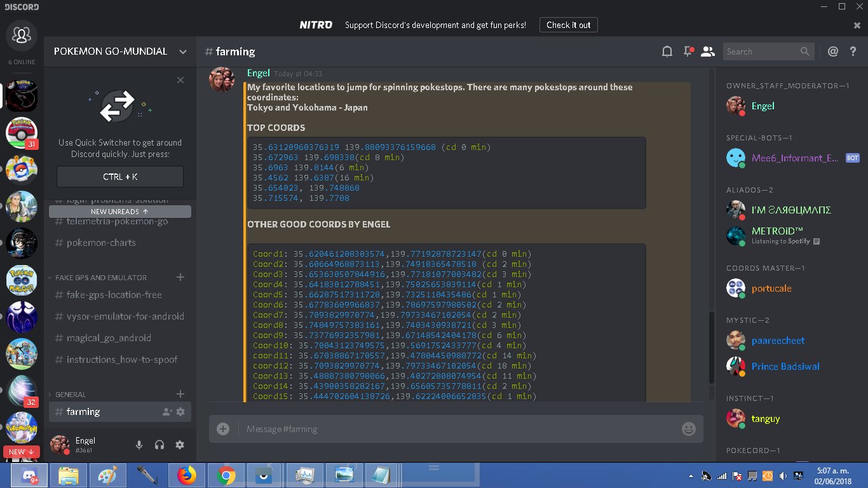The image size is (868, 488).
Task: Click the upload file plus button
Action: 223,429
